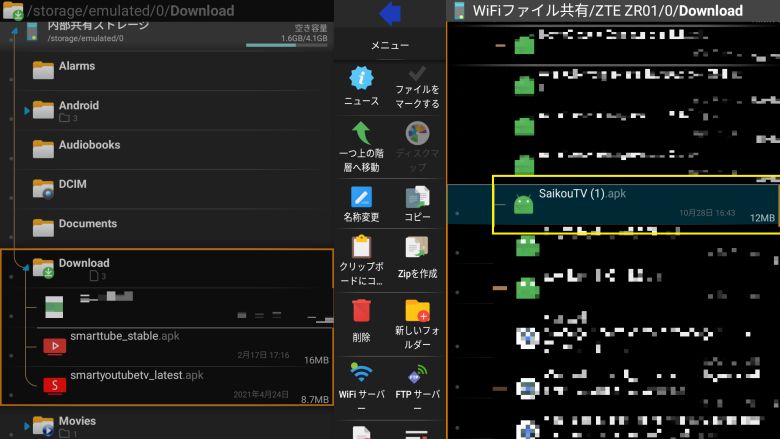Select the blurred file above smarttube_stable.apk
The width and height of the screenshot is (780, 439).
185,307
